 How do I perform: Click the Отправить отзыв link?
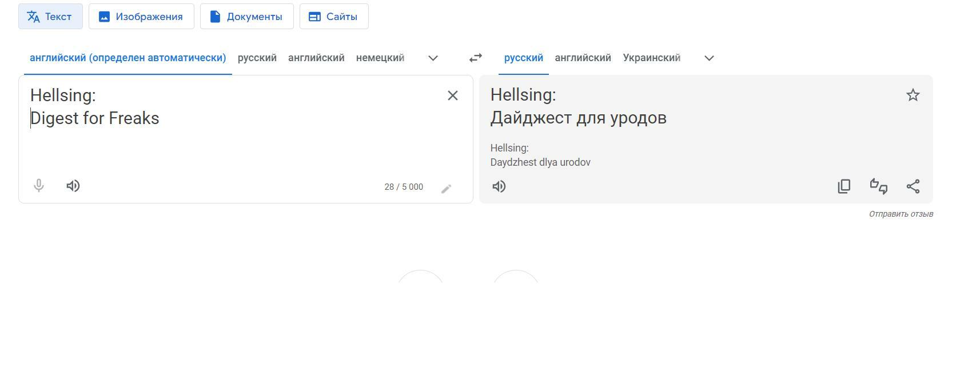click(x=901, y=214)
